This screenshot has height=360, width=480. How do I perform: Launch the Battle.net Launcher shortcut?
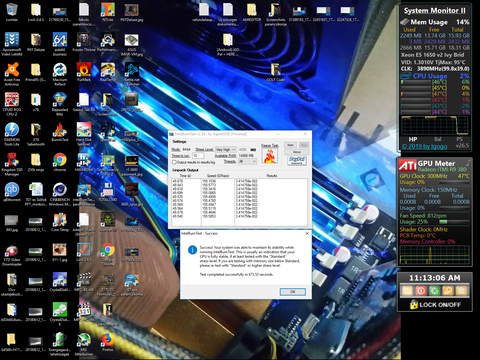[x=132, y=74]
